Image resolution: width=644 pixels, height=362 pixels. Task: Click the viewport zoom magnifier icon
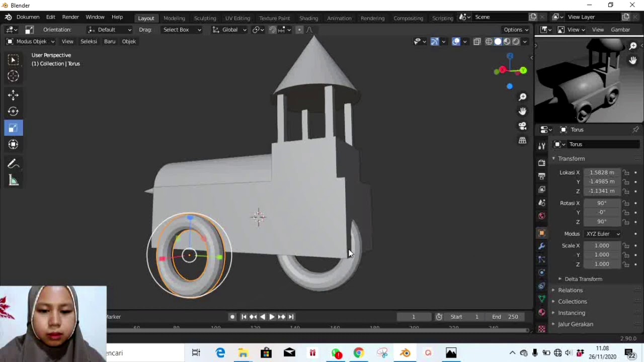click(523, 97)
